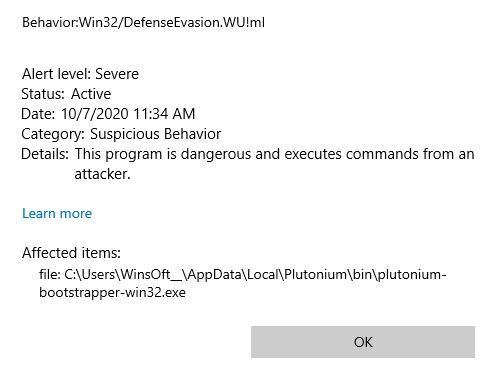The height and width of the screenshot is (373, 498).
Task: Select the Severe alert value
Action: coord(117,74)
